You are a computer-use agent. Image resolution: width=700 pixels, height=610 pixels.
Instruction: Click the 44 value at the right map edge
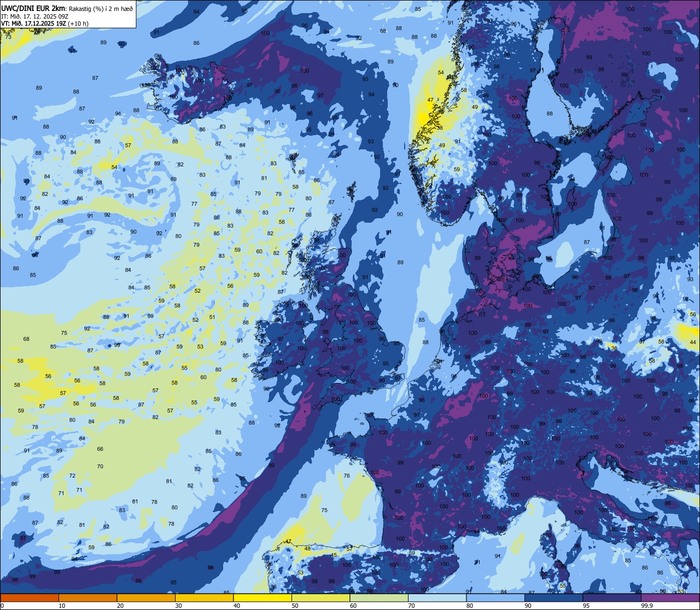pyautogui.click(x=693, y=342)
